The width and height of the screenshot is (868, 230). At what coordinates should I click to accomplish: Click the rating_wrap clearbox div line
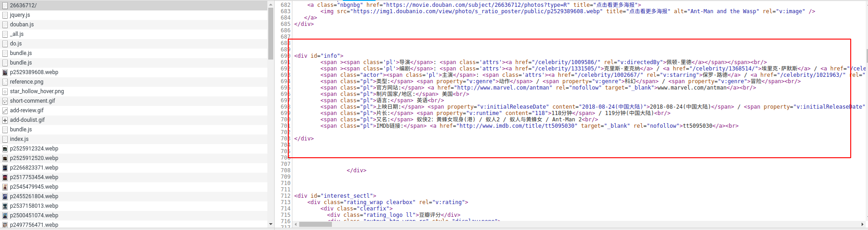point(387,202)
